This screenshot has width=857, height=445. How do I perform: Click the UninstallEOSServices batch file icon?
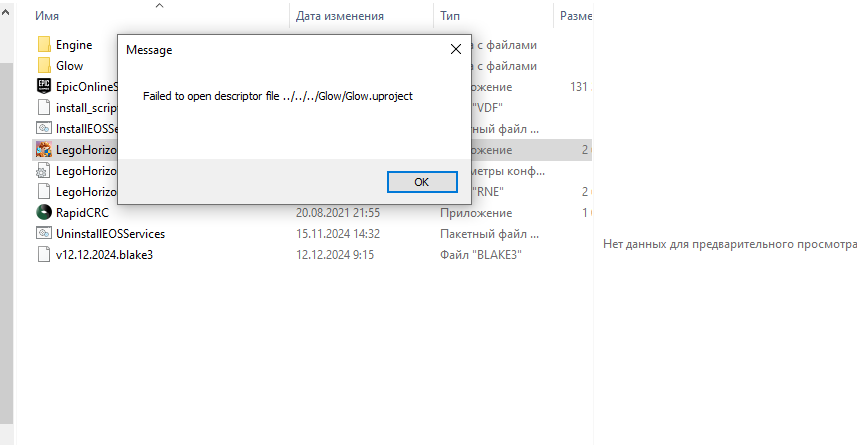[x=44, y=233]
